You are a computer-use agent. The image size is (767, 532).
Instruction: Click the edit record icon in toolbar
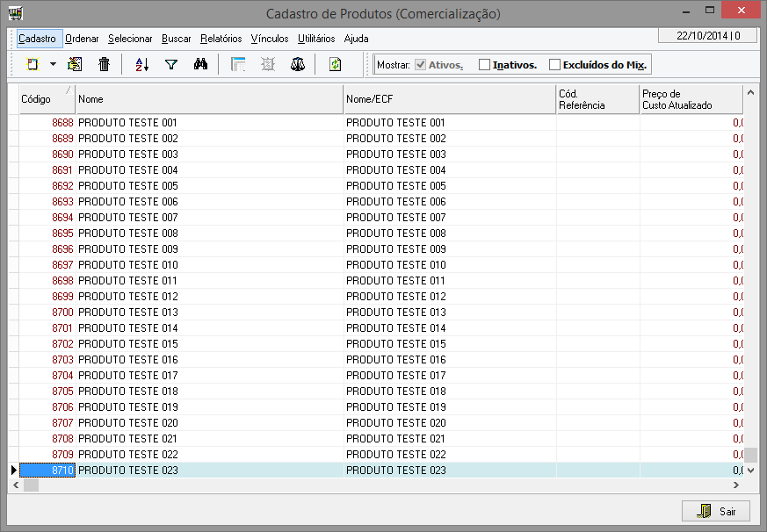point(76,64)
